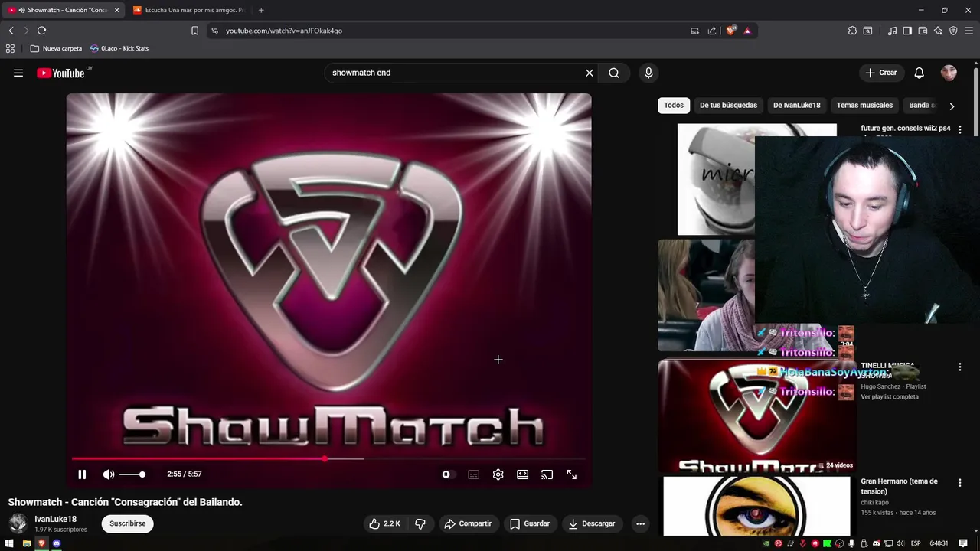Cast the video to a TV
The height and width of the screenshot is (551, 980).
(x=547, y=474)
